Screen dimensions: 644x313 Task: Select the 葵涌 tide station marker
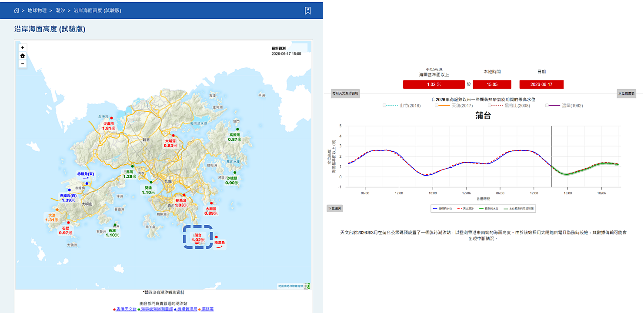pos(151,182)
